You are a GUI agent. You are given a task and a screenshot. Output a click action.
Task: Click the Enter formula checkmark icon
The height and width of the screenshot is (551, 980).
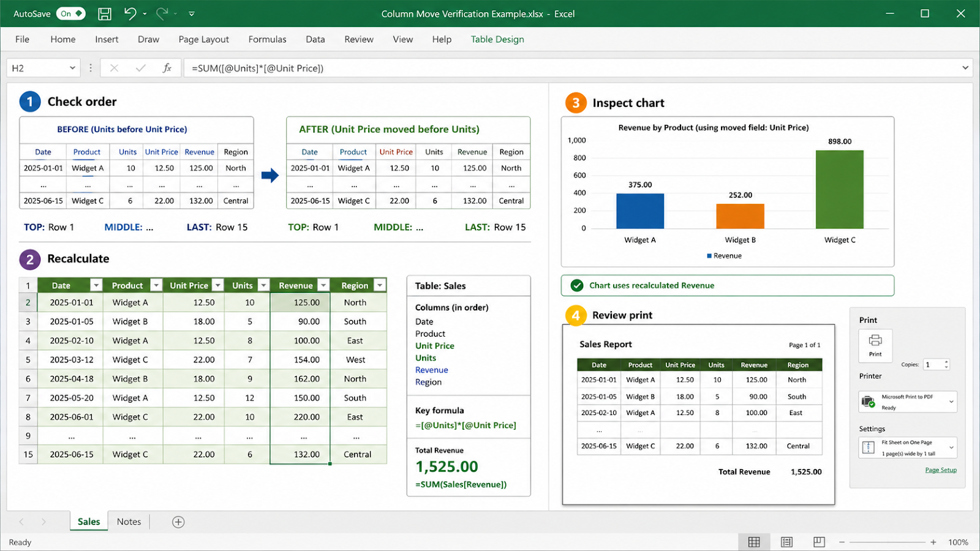coord(141,68)
